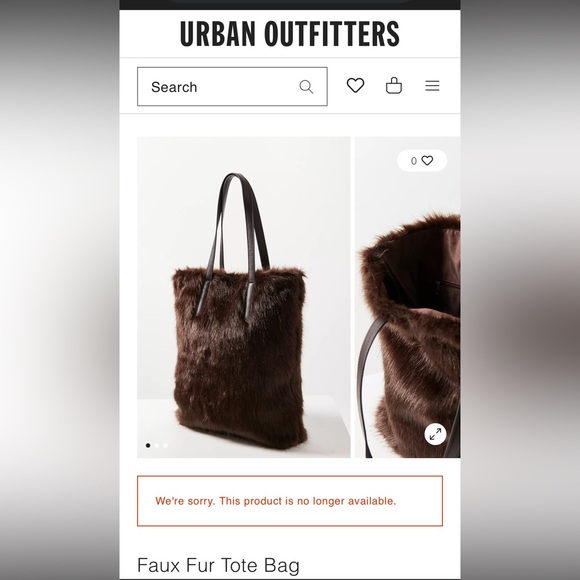
Task: Focus the Search text field
Action: (232, 87)
